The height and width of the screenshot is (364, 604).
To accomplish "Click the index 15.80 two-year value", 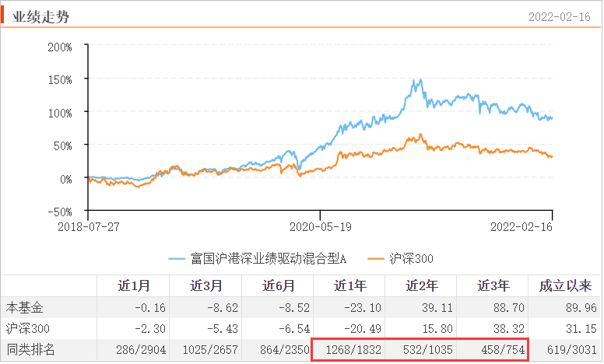I will (437, 328).
